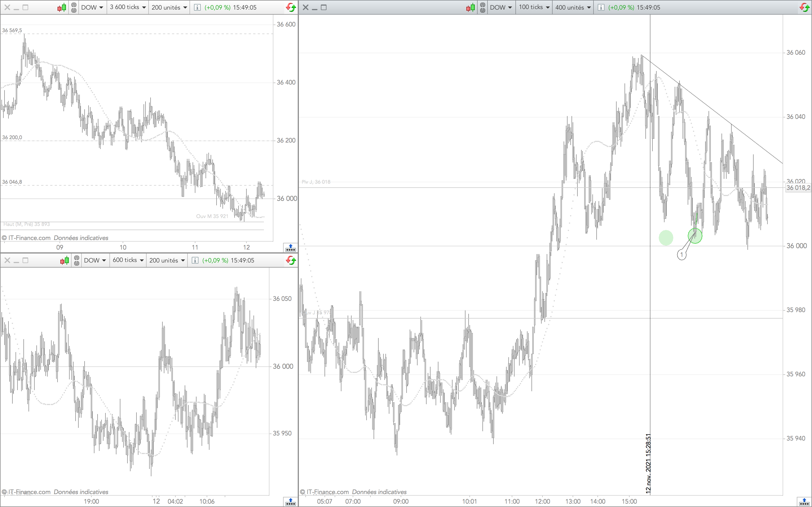The width and height of the screenshot is (812, 507).
Task: Click the 36 018,2 current price label
Action: pos(798,188)
